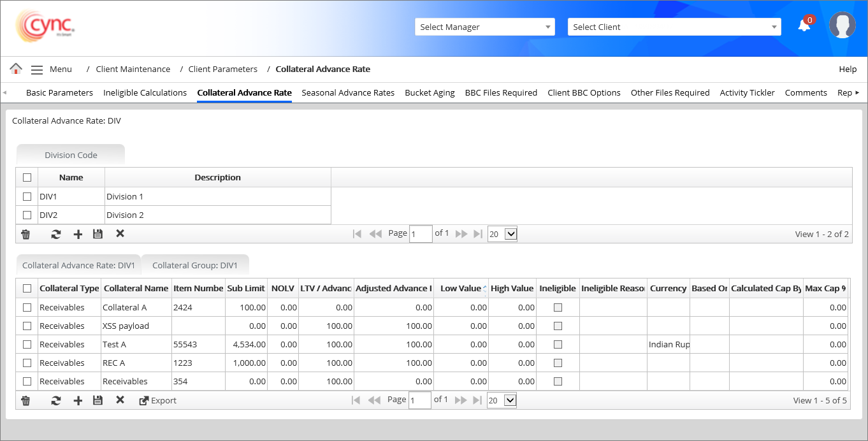
Task: Check the DIV1 row checkbox
Action: click(27, 196)
